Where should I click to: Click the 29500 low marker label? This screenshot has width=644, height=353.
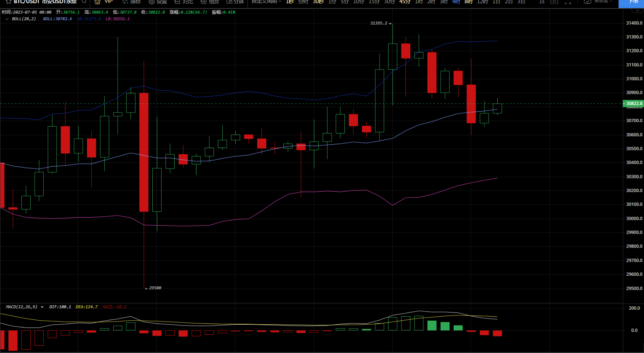click(x=155, y=288)
